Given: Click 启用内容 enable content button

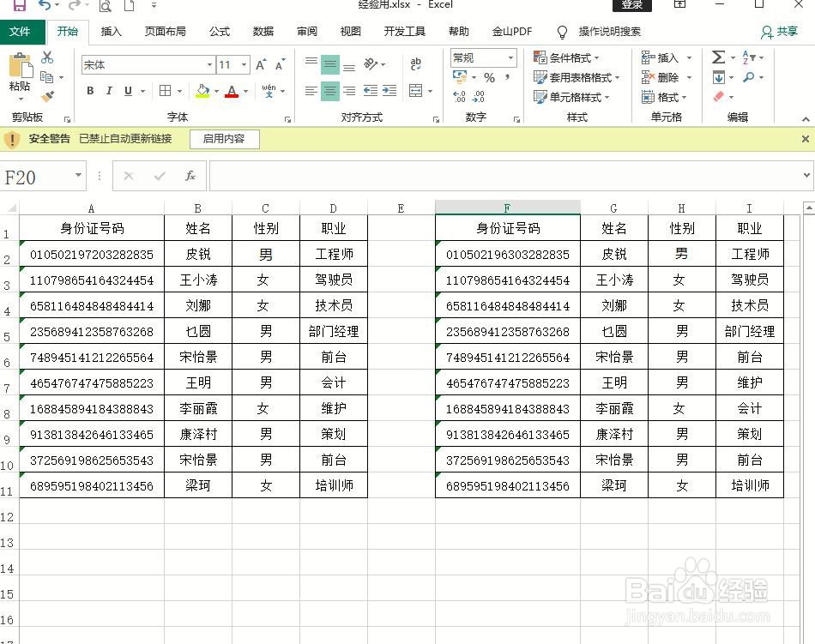Looking at the screenshot, I should click(224, 139).
